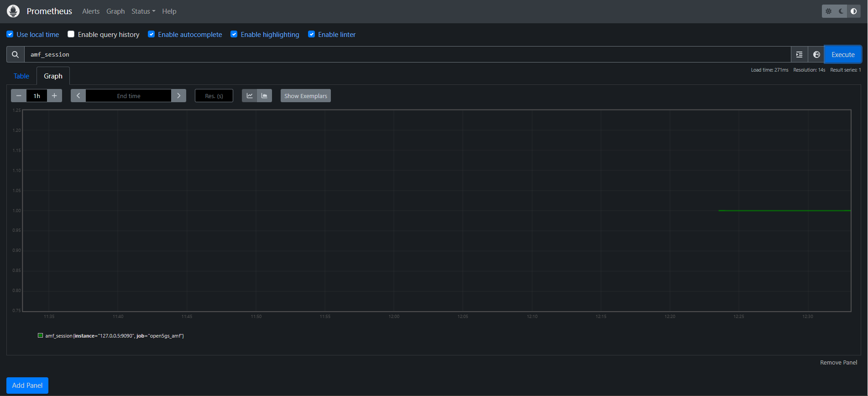
Task: Disable the Enable linter checkbox
Action: [311, 34]
